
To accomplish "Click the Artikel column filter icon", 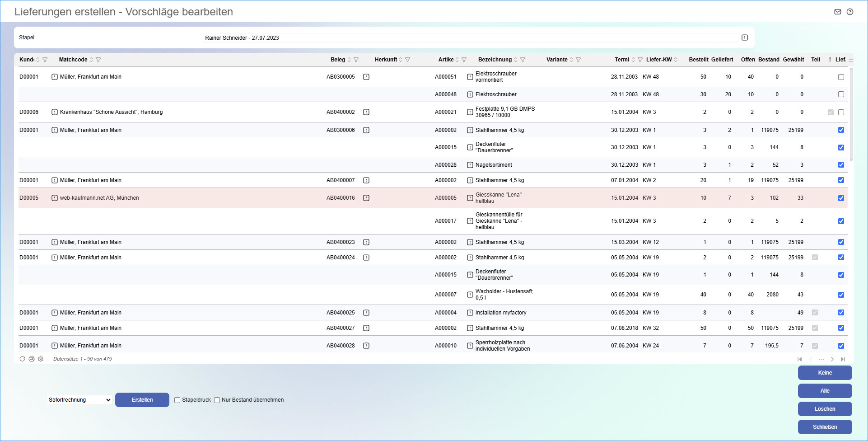I will pyautogui.click(x=464, y=60).
